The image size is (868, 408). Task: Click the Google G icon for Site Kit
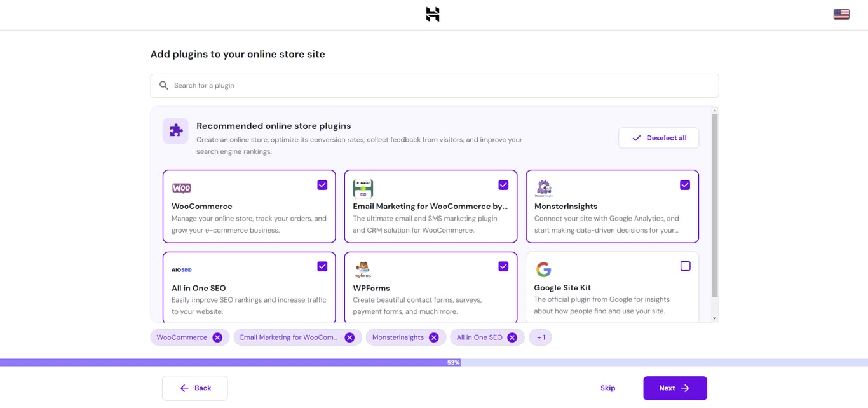click(544, 269)
